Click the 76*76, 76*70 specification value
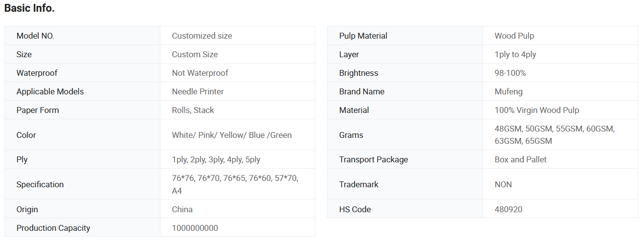This screenshot has height=244, width=644. (x=235, y=178)
